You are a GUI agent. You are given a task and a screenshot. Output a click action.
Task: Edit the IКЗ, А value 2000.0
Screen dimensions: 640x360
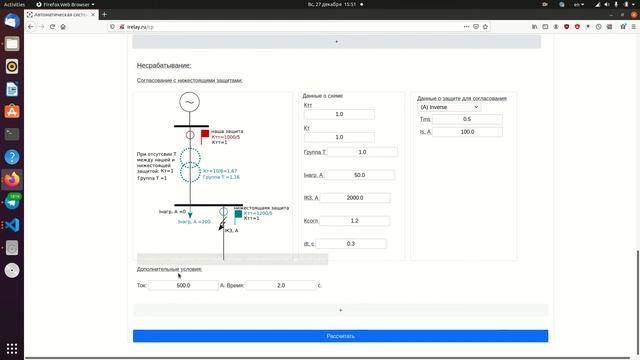[355, 198]
